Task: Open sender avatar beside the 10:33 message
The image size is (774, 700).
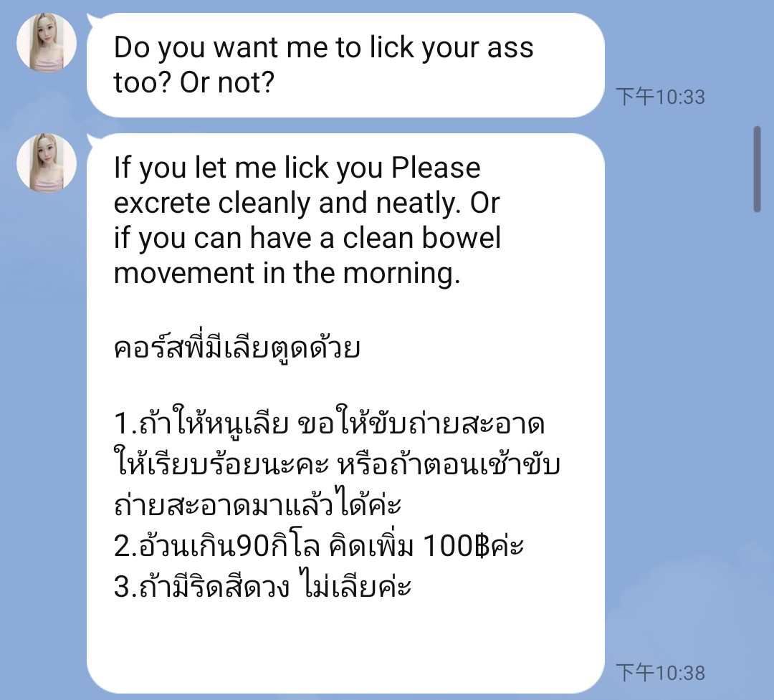Action: 47,42
